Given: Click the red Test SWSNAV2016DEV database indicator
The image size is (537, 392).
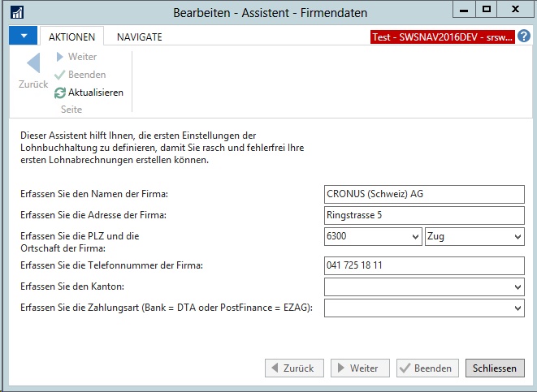Looking at the screenshot, I should coord(442,37).
